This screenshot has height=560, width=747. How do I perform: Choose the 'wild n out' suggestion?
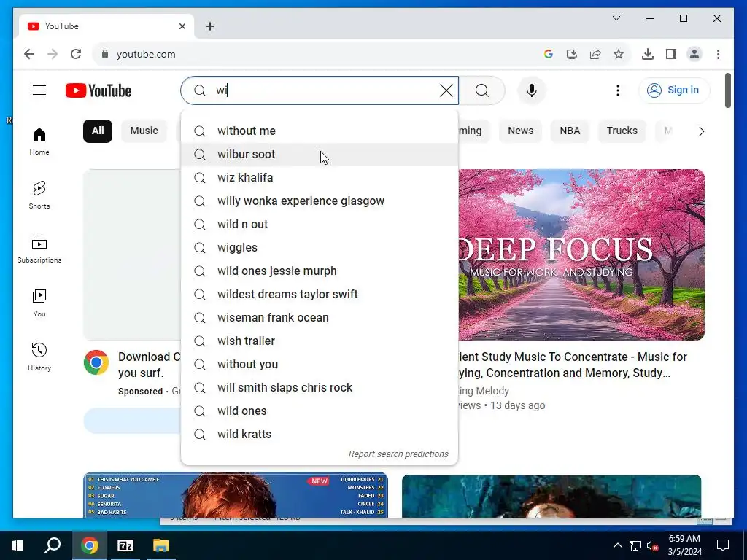(320, 225)
